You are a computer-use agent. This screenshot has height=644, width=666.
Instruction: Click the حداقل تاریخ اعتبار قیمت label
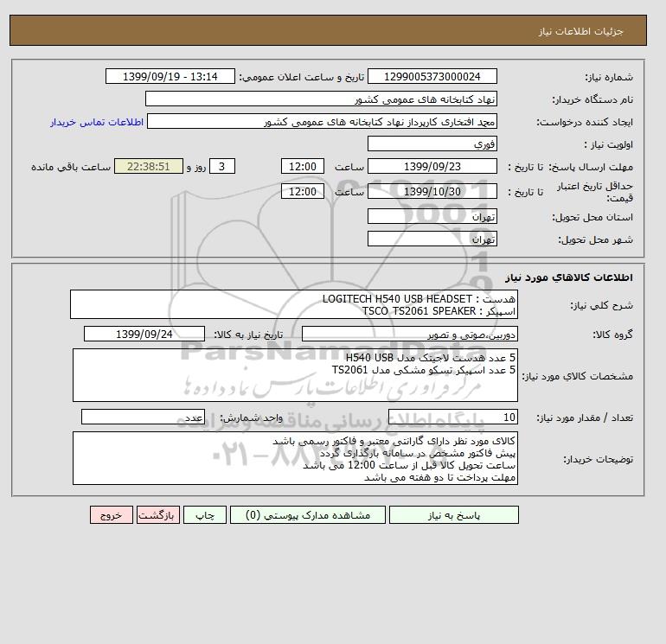pos(595,192)
